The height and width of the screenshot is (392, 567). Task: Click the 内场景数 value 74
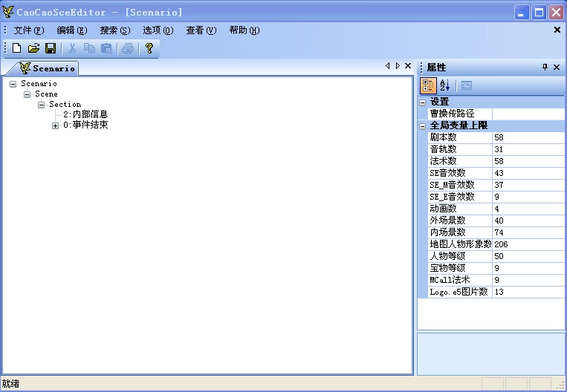[528, 232]
